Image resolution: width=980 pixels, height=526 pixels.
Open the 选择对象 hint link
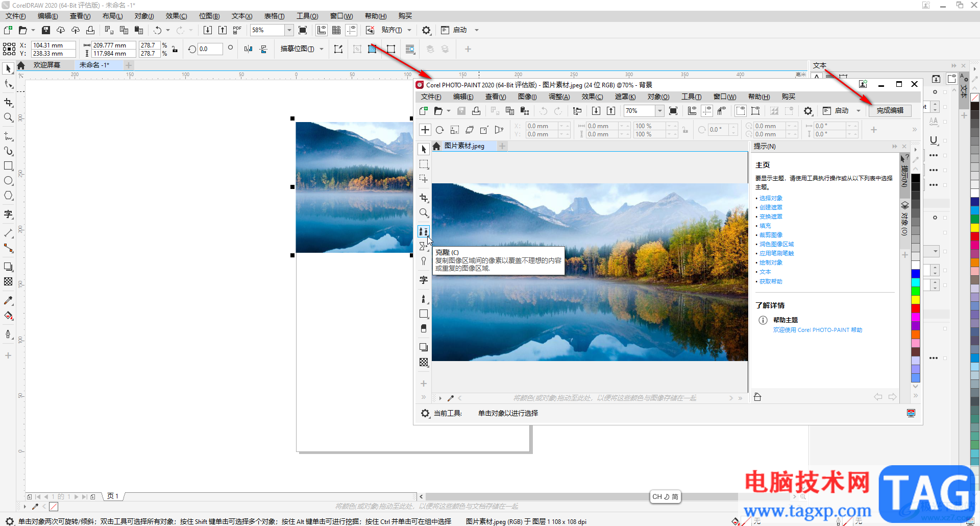click(x=771, y=198)
